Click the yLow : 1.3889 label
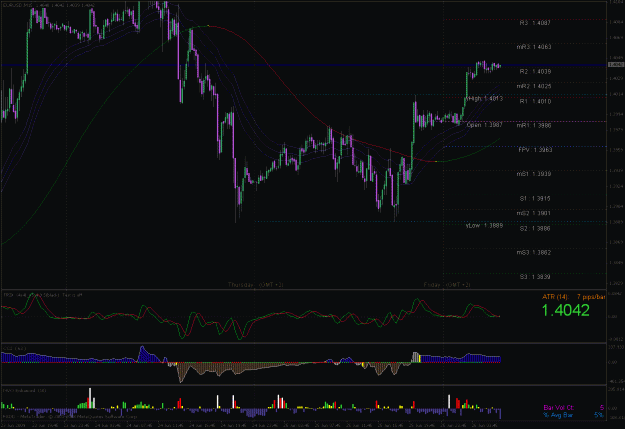This screenshot has width=625, height=429. pyautogui.click(x=484, y=226)
